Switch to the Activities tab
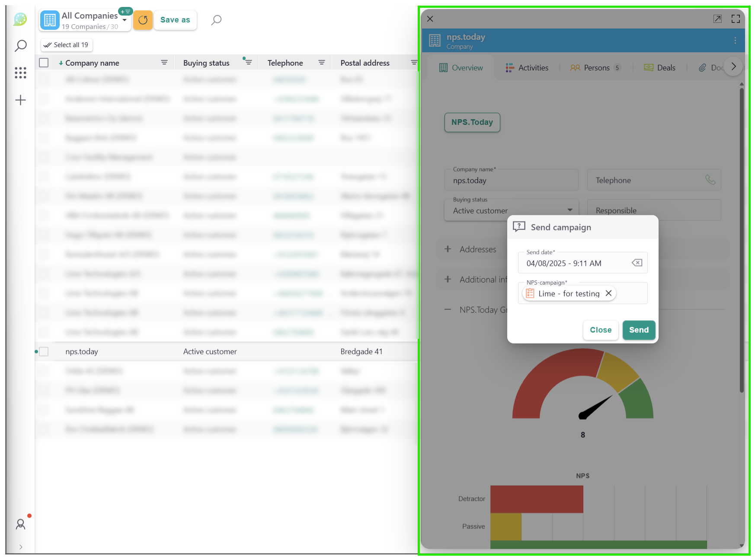Image resolution: width=755 pixels, height=560 pixels. pyautogui.click(x=527, y=68)
